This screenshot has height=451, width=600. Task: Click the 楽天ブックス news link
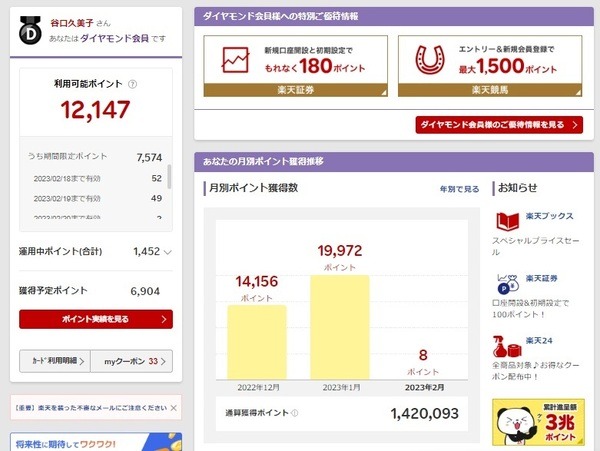click(x=549, y=216)
